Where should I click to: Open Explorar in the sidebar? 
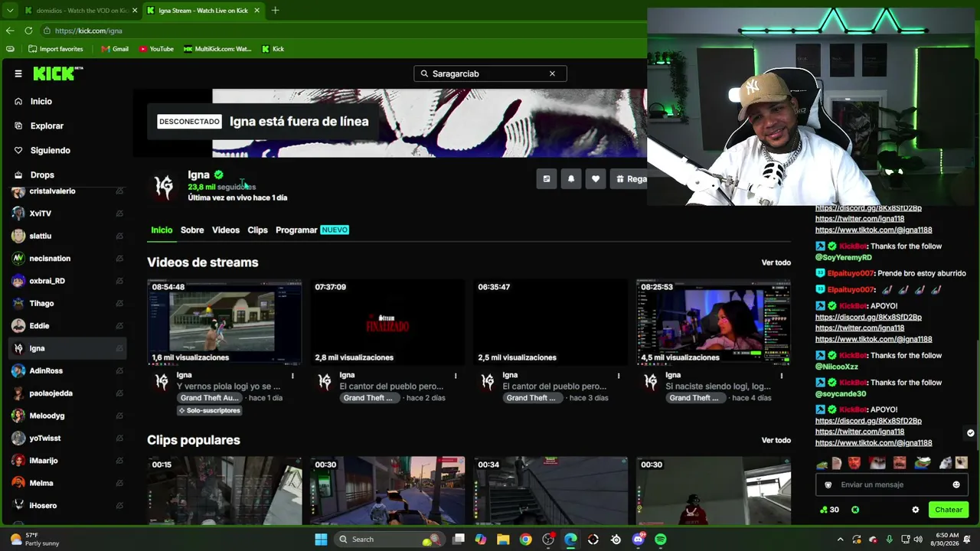pyautogui.click(x=47, y=126)
